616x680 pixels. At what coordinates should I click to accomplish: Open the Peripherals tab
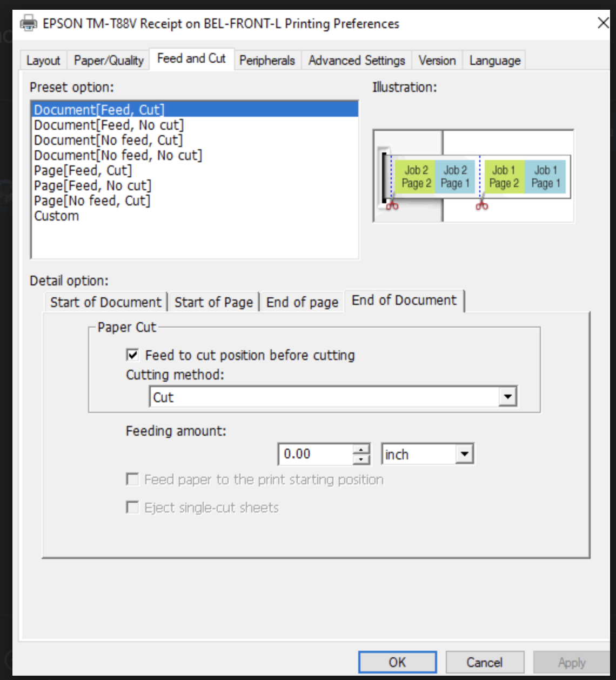(x=267, y=60)
